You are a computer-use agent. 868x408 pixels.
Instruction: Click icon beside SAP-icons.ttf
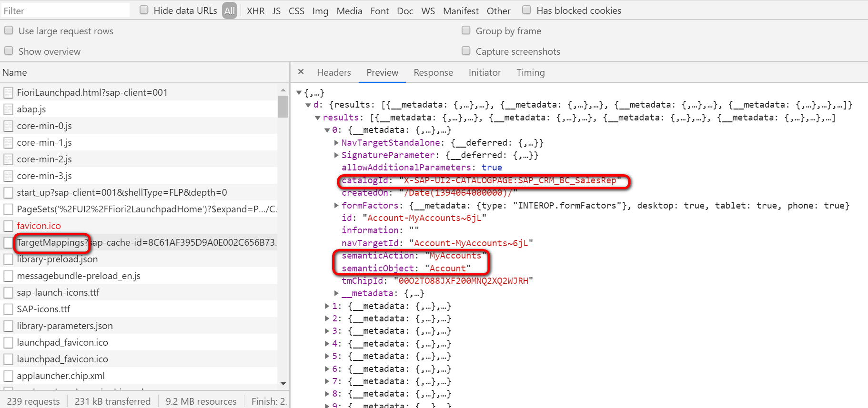click(x=8, y=309)
